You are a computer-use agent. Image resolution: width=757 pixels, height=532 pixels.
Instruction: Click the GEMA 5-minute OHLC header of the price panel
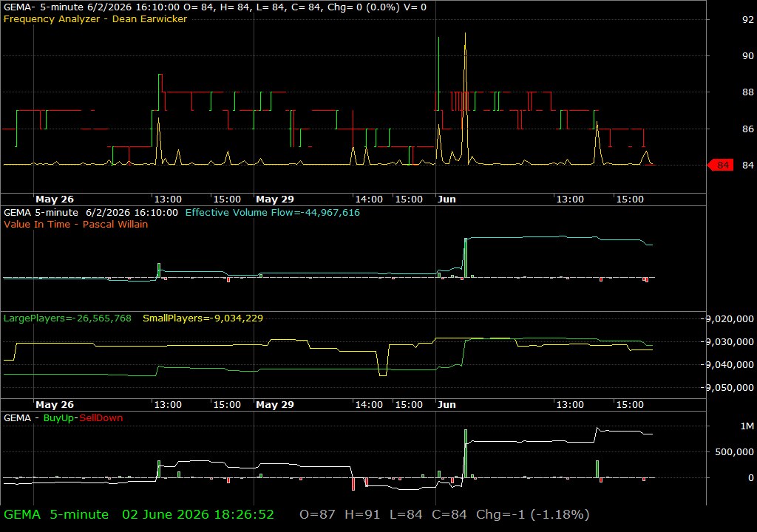[215, 7]
